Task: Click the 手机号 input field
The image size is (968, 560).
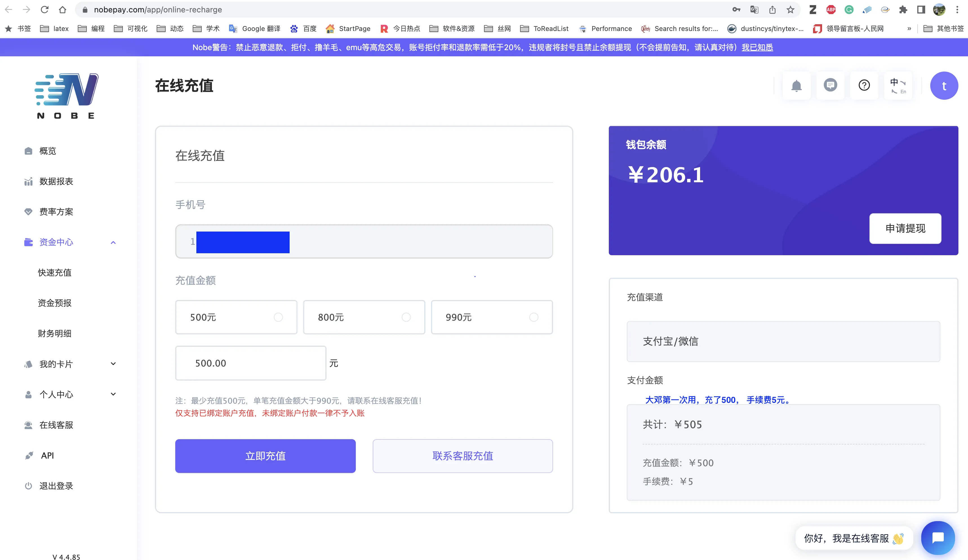Action: tap(364, 242)
